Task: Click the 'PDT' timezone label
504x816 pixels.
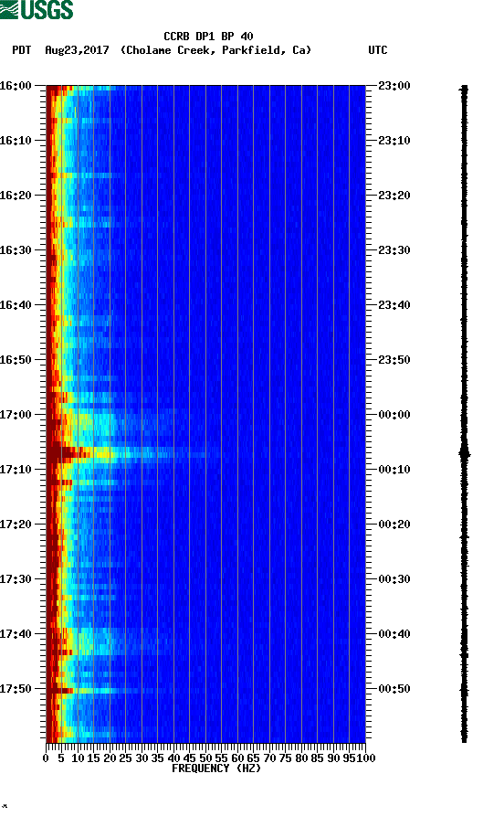Action: (x=21, y=50)
